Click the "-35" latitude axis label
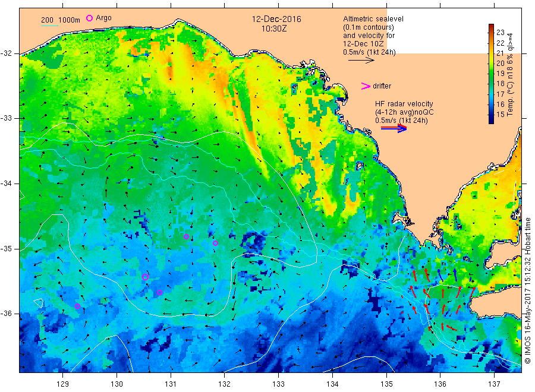 [6, 248]
